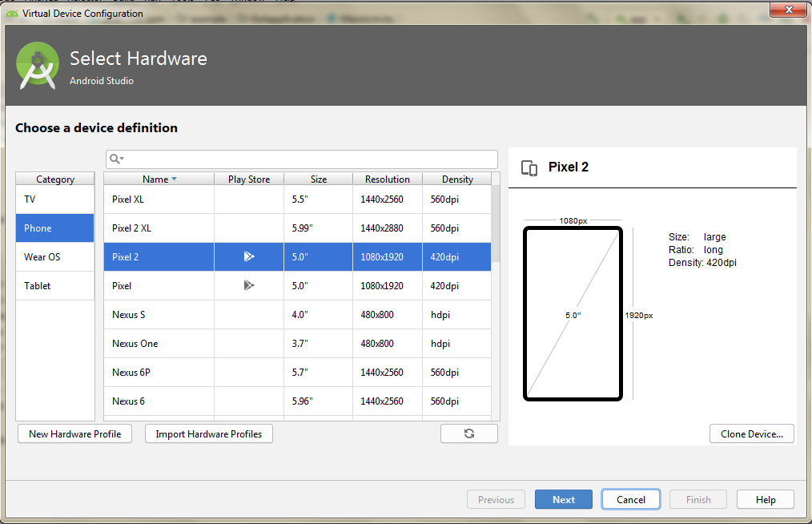812x524 pixels.
Task: Select the Pixel 2 XL device row
Action: [297, 228]
